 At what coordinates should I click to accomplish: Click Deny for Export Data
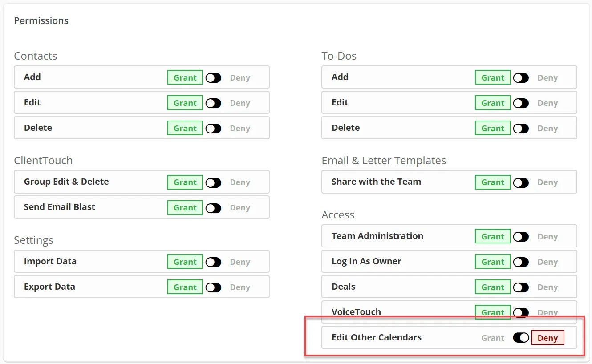[240, 287]
